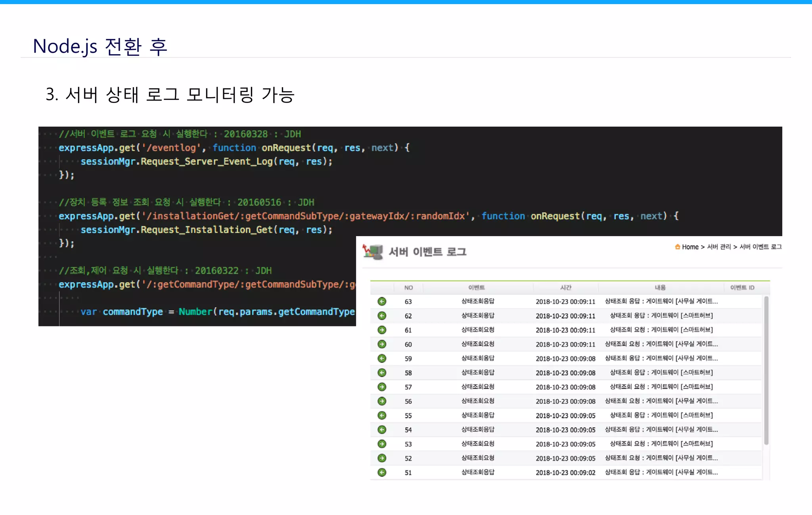Click the green arrow icon in row 55
This screenshot has width=812, height=515.
(382, 416)
